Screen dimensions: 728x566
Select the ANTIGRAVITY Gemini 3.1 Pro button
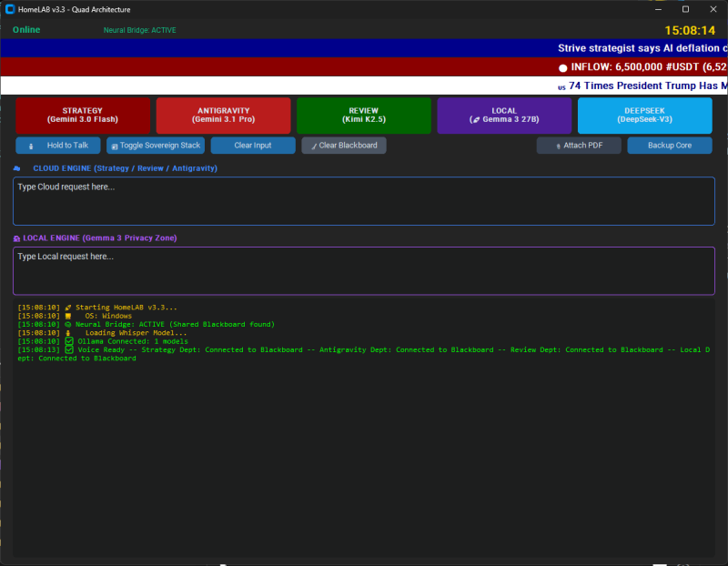point(223,116)
